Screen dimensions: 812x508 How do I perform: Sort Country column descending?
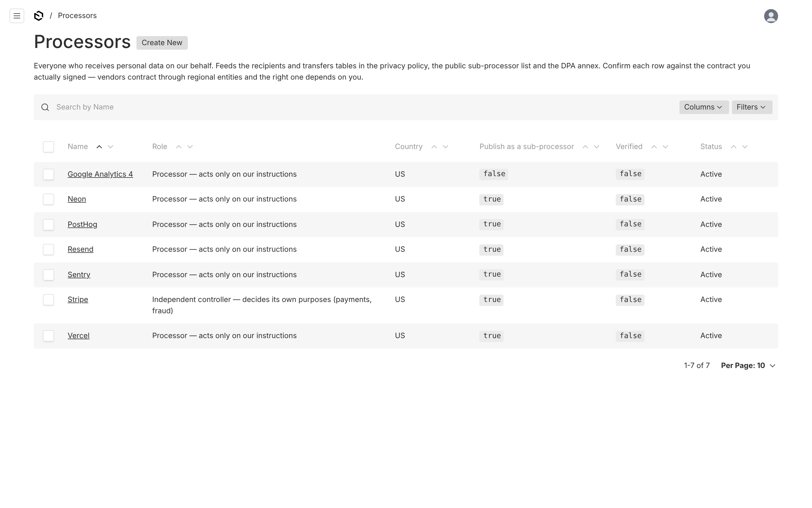pyautogui.click(x=445, y=147)
